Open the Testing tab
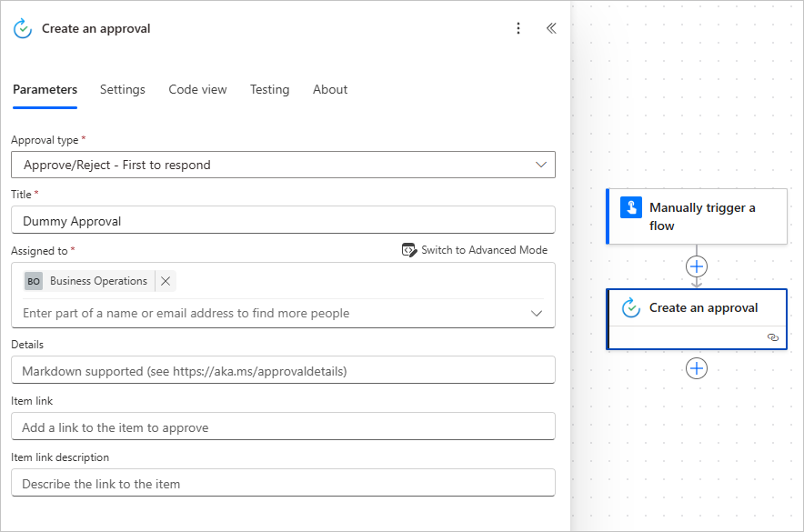Image resolution: width=804 pixels, height=532 pixels. point(270,90)
